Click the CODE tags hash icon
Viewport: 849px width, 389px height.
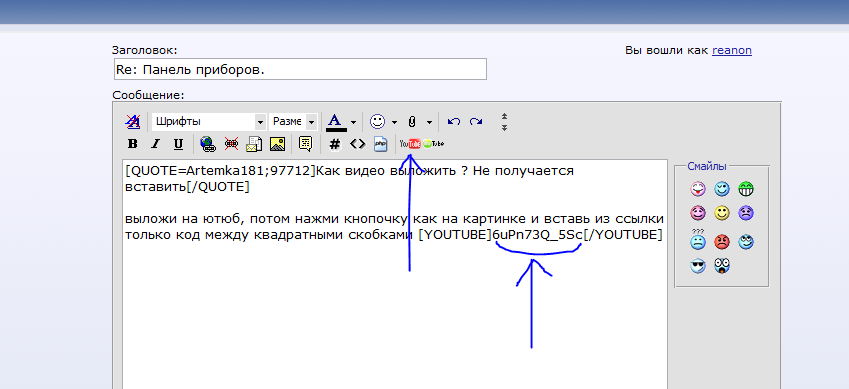coord(335,144)
